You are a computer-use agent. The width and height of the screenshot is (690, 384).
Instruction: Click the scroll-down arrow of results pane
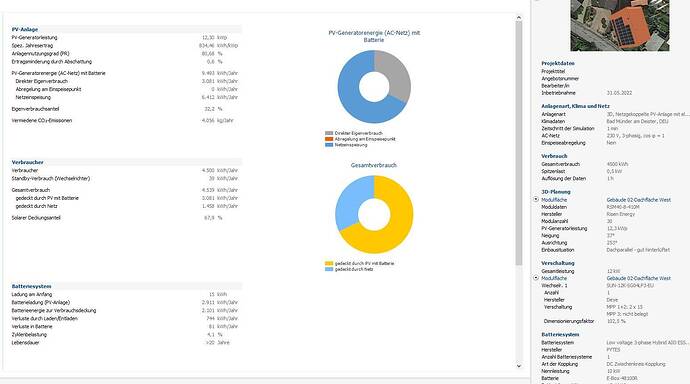[x=519, y=366]
